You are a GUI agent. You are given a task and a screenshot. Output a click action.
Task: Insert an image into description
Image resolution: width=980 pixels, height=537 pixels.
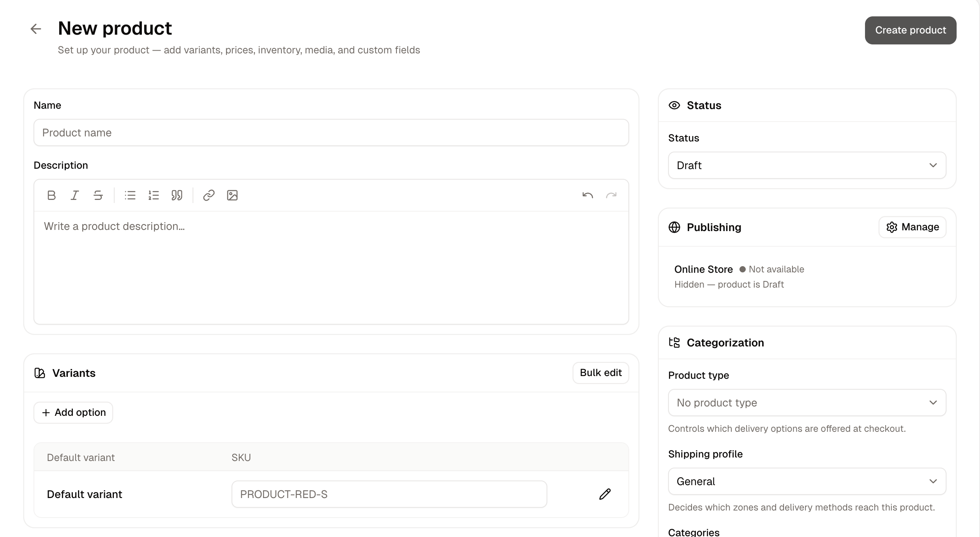click(x=232, y=195)
